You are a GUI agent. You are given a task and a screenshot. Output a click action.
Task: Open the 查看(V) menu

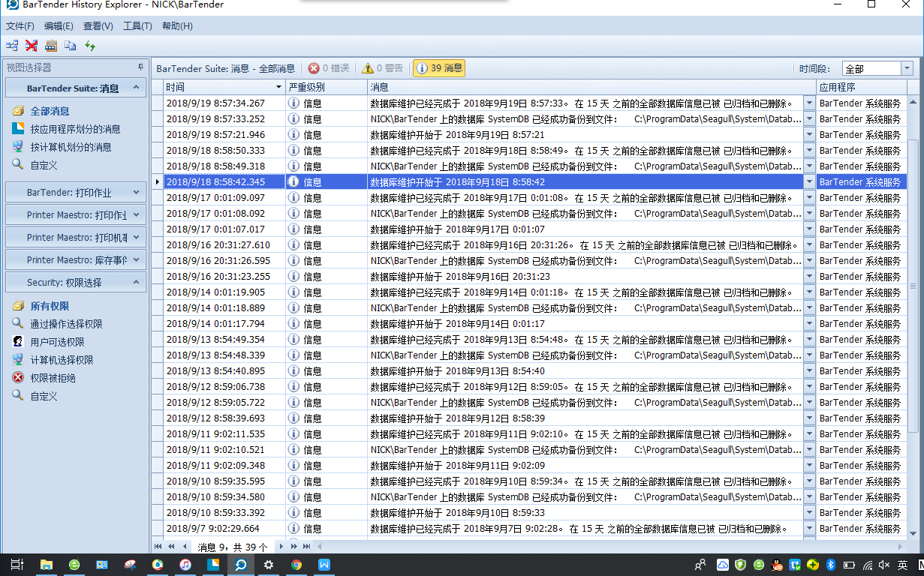(x=98, y=26)
